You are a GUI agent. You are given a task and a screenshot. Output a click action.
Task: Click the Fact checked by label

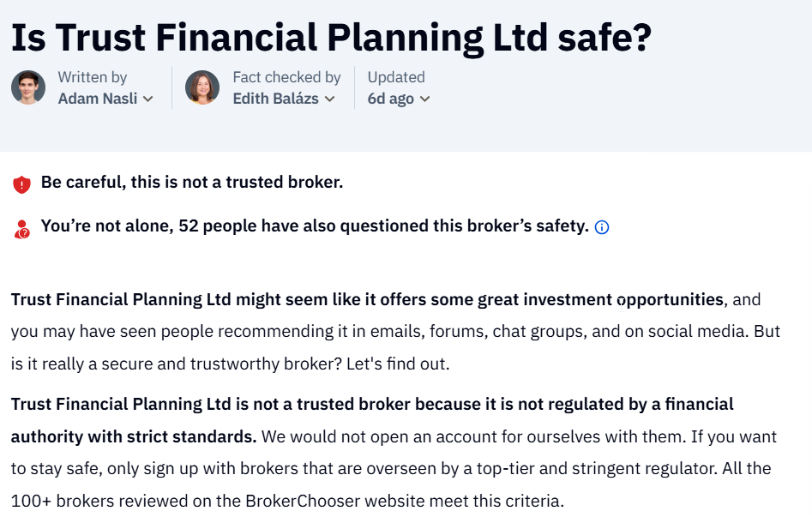click(286, 77)
